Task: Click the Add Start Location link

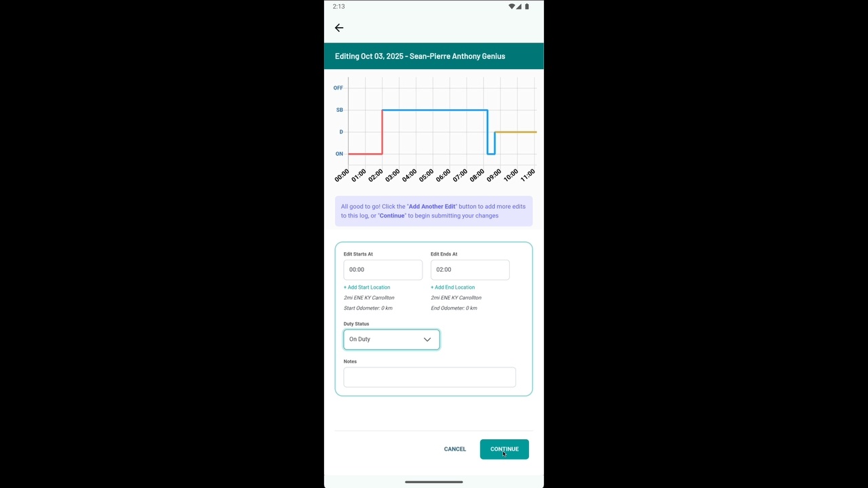Action: [x=367, y=287]
